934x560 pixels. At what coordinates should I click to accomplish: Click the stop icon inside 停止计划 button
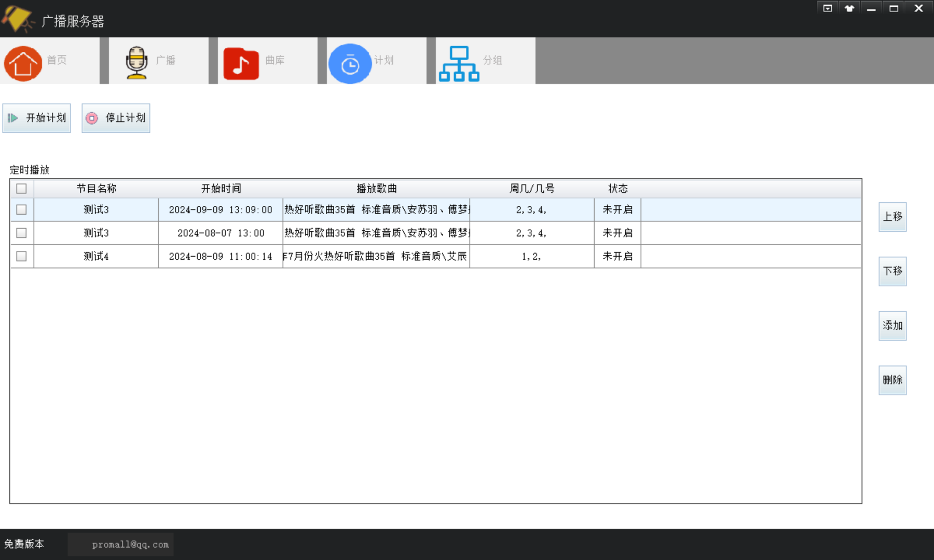click(x=92, y=118)
